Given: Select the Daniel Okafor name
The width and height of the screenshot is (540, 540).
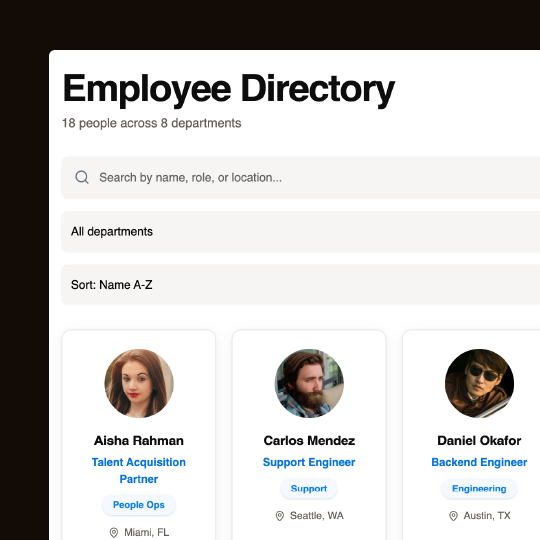Looking at the screenshot, I should coord(479,440).
